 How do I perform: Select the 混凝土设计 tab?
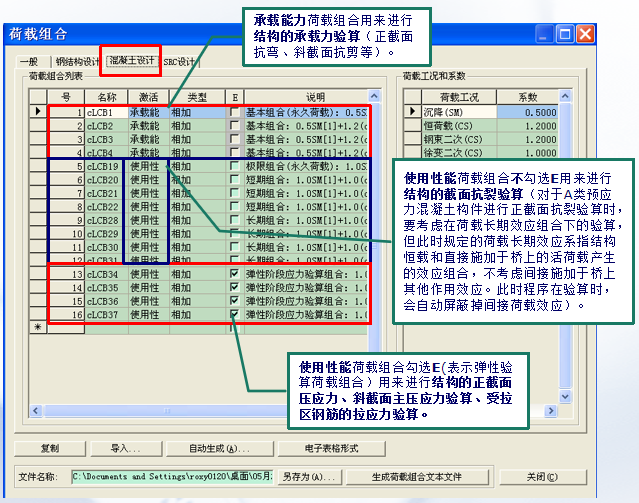(x=132, y=61)
